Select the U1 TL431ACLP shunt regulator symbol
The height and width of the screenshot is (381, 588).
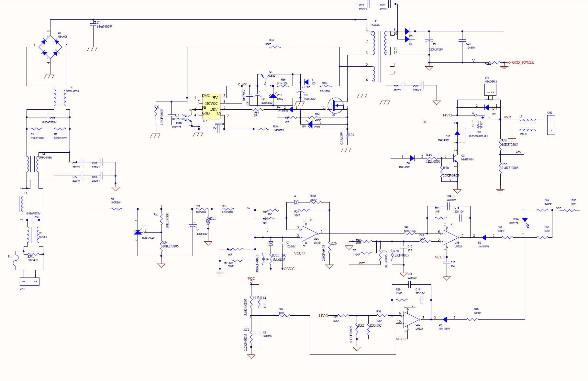pyautogui.click(x=138, y=232)
